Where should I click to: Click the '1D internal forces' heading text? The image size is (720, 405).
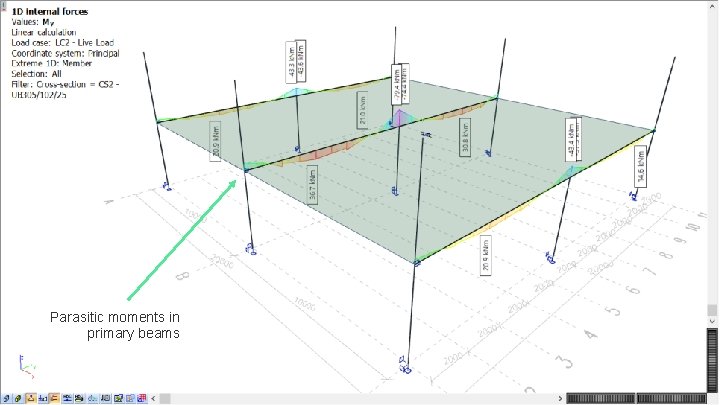(50, 11)
